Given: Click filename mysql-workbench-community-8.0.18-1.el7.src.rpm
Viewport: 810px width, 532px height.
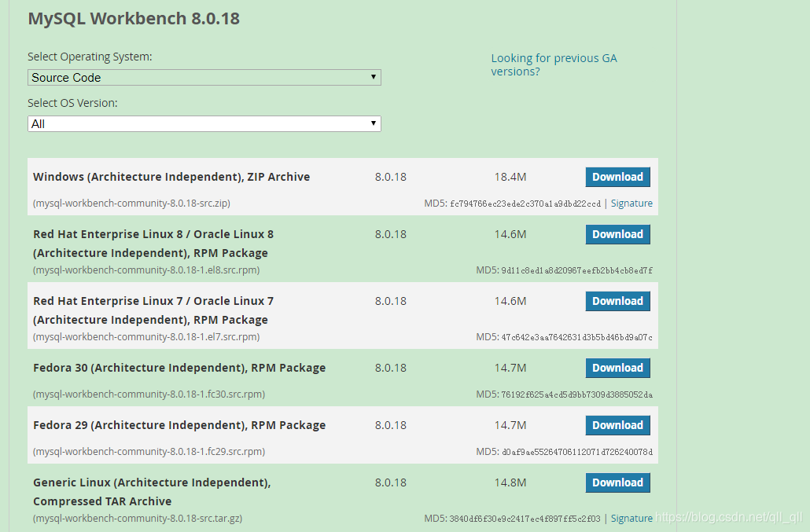Looking at the screenshot, I should (x=146, y=337).
